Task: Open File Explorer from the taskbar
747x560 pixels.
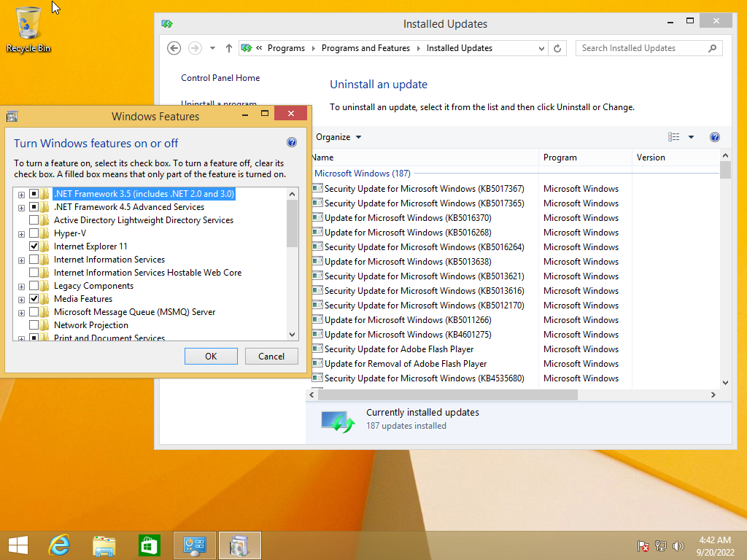Action: (104, 545)
